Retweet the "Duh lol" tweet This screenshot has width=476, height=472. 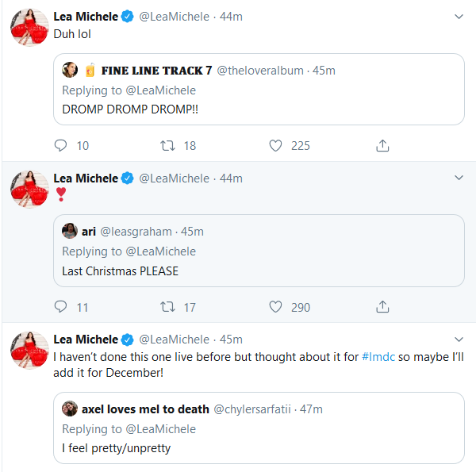167,145
